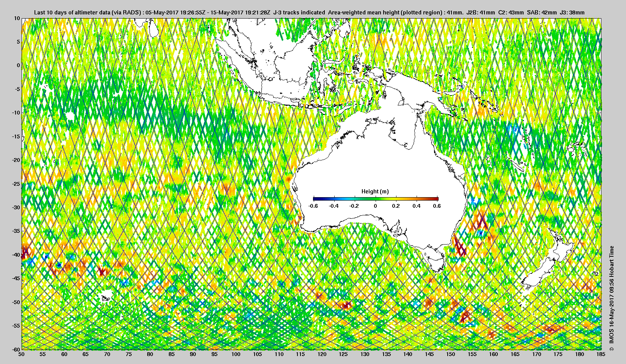Select the "SAB: 42mm" value
The width and height of the screenshot is (626, 364).
point(542,13)
